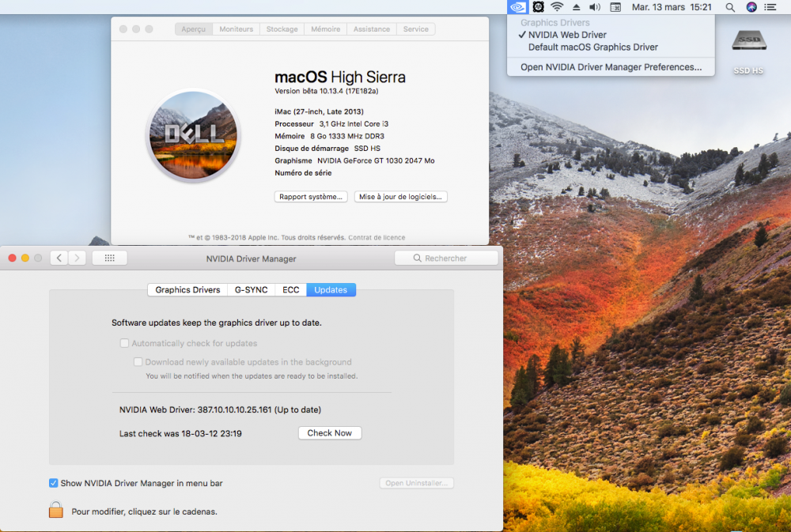Click the NVIDIA Web Driver version text
Viewport: 791px width, 532px height.
coord(220,410)
